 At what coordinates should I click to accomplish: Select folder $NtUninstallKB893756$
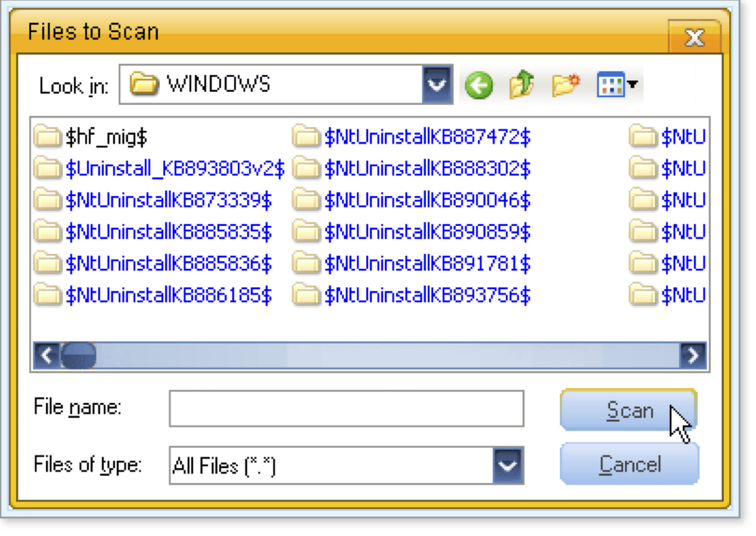tap(412, 295)
